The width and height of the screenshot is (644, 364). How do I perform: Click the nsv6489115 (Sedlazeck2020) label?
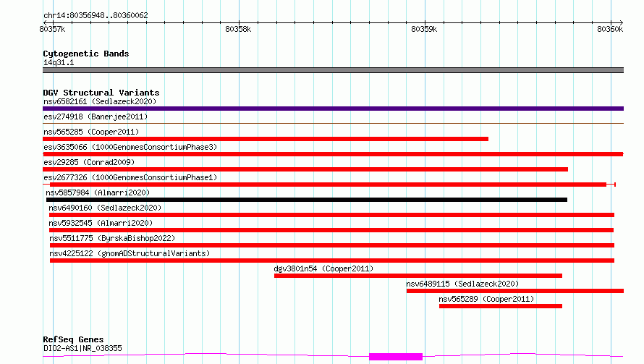(x=462, y=284)
